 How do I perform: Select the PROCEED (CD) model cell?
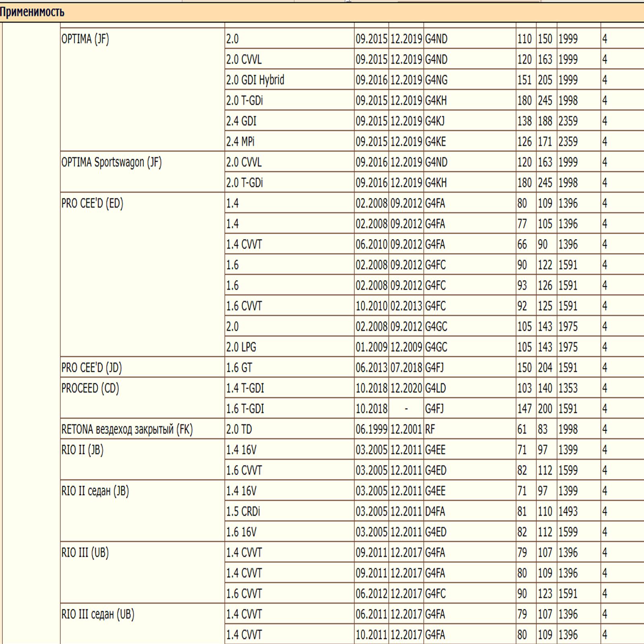(x=90, y=388)
